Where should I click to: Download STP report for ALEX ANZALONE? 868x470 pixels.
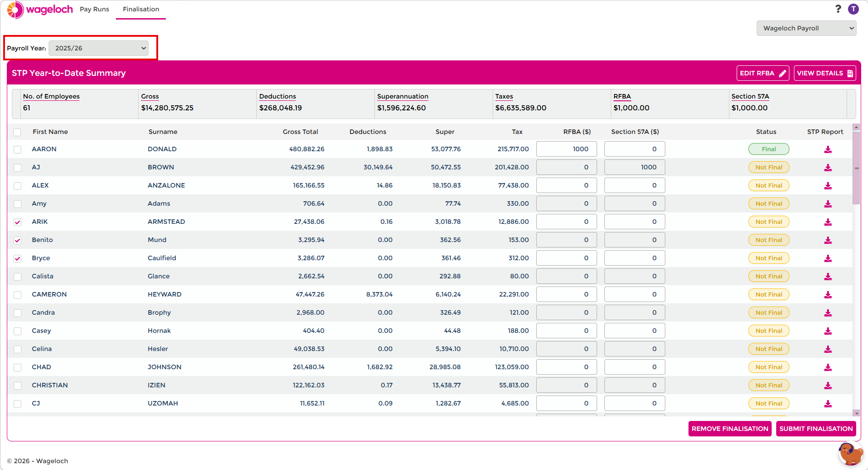coord(828,186)
